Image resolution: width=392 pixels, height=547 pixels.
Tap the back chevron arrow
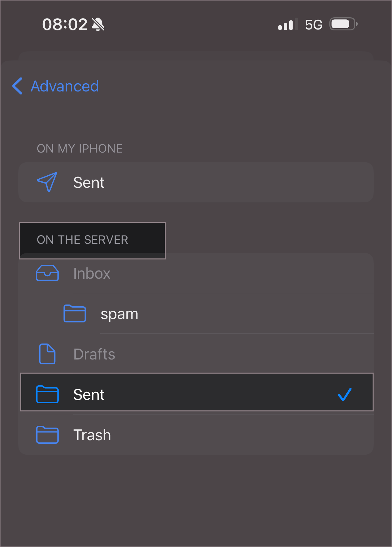click(17, 86)
